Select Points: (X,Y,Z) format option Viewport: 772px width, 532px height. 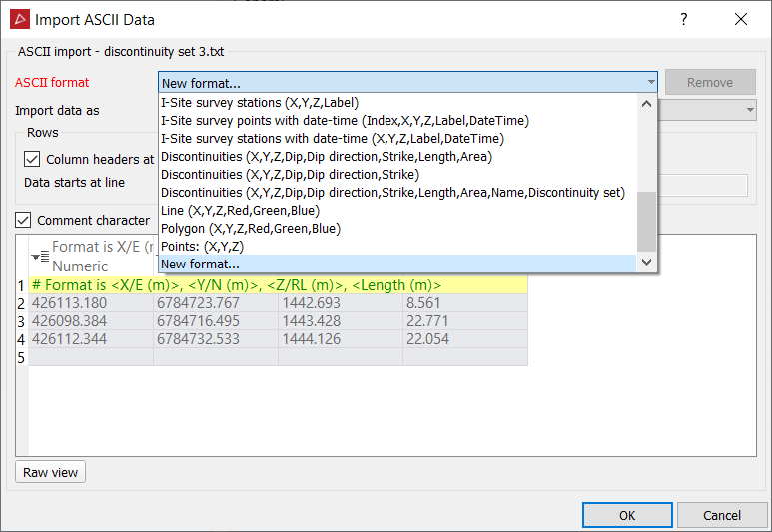pyautogui.click(x=203, y=246)
